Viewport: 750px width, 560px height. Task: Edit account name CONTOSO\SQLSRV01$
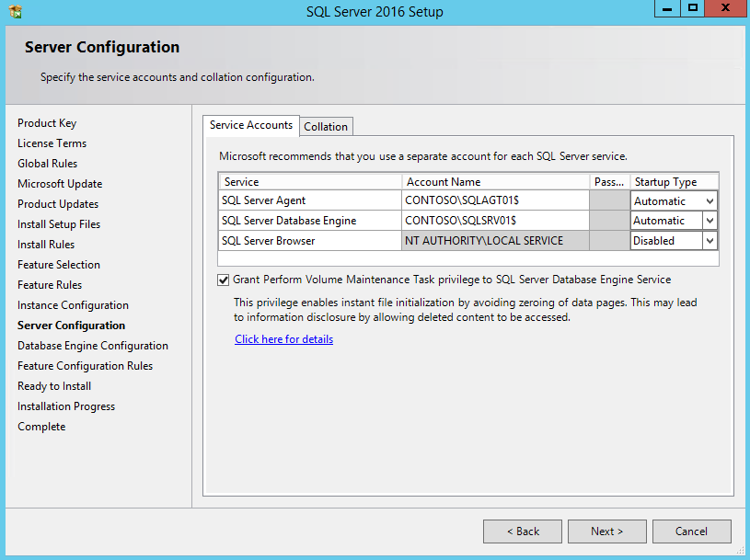(x=495, y=221)
